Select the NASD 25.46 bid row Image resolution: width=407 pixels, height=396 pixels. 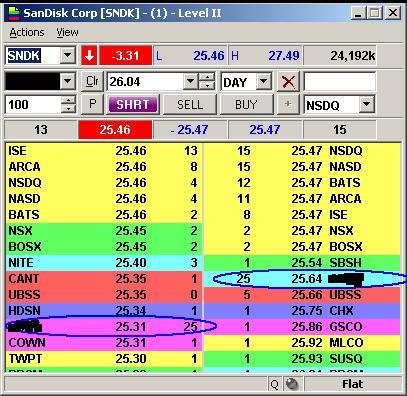tap(104, 199)
